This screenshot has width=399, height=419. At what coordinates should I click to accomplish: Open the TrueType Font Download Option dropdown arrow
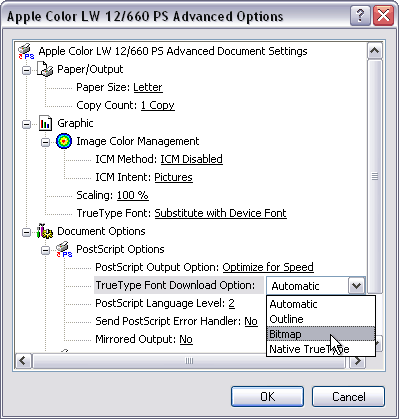coord(356,286)
